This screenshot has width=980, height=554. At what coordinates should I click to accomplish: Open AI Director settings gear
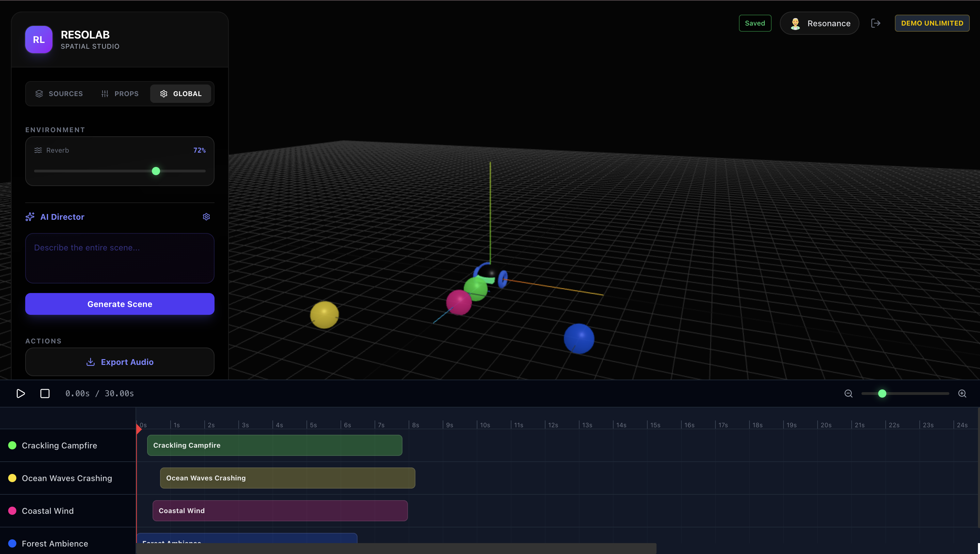(206, 217)
